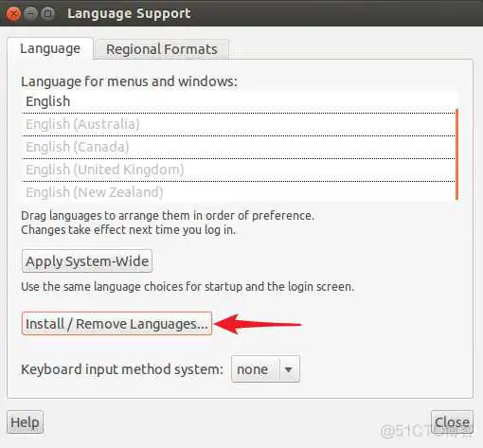Image resolution: width=483 pixels, height=448 pixels.
Task: Open the Help button
Action: point(25,422)
